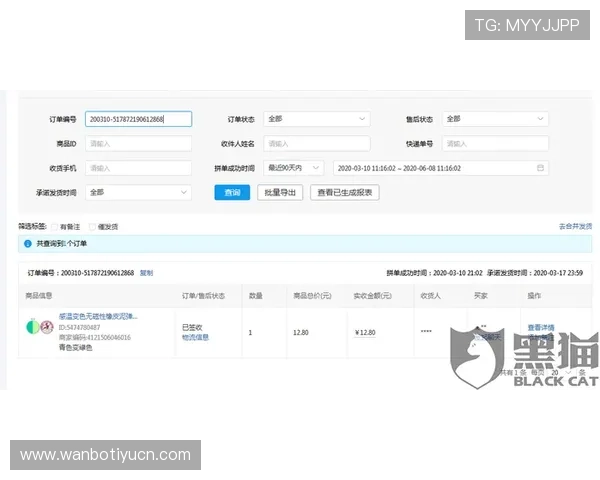Select the 已签收 order status text

click(x=192, y=327)
